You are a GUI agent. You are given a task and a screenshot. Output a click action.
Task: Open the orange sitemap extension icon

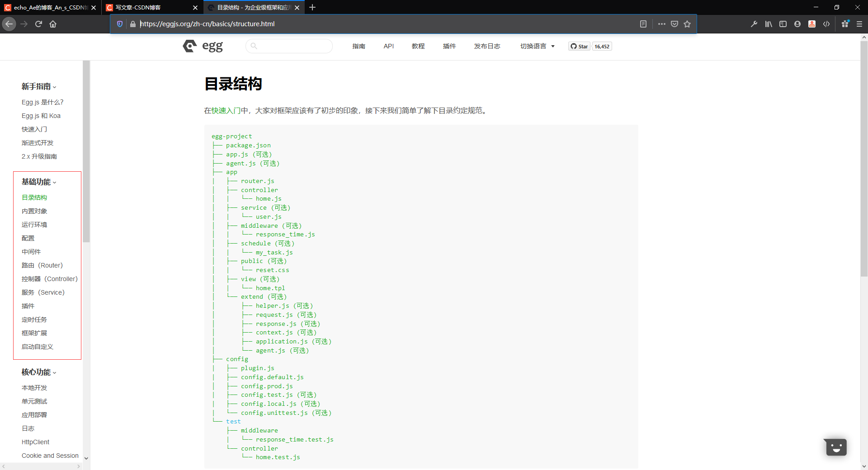point(811,24)
